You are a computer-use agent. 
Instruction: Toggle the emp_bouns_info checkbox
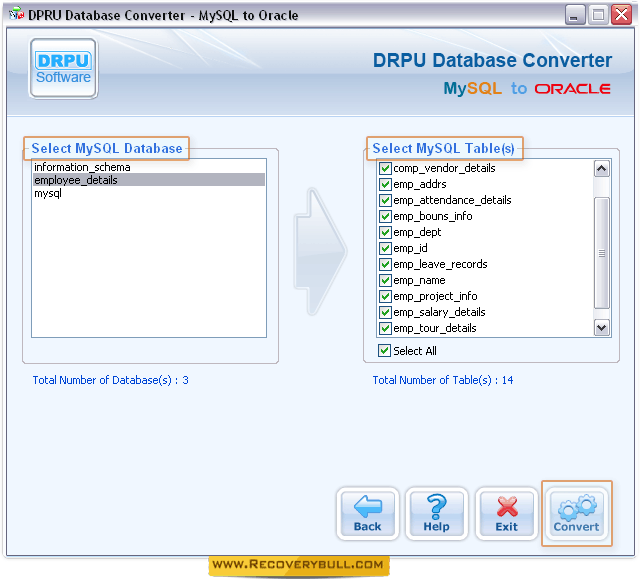tap(385, 216)
